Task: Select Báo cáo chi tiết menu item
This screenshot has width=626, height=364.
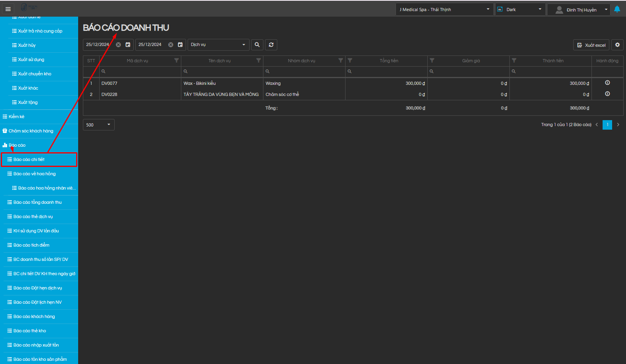Action: [39, 159]
